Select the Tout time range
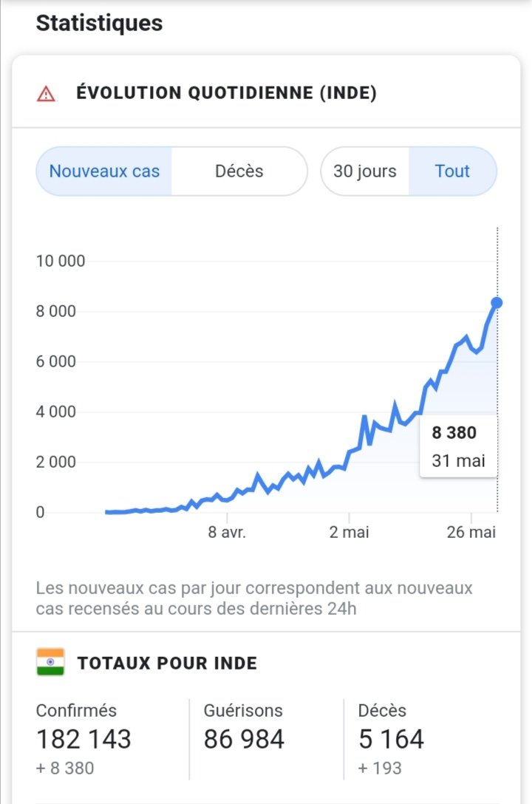 click(452, 171)
